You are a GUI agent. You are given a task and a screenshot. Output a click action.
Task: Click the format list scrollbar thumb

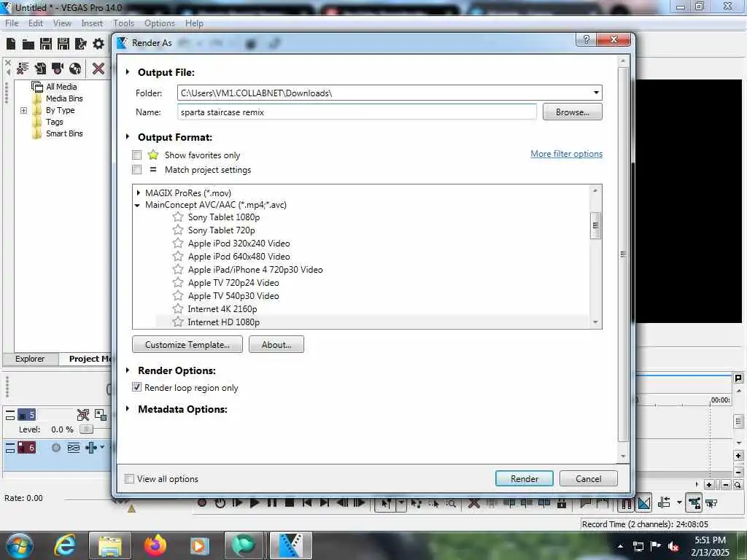point(595,226)
